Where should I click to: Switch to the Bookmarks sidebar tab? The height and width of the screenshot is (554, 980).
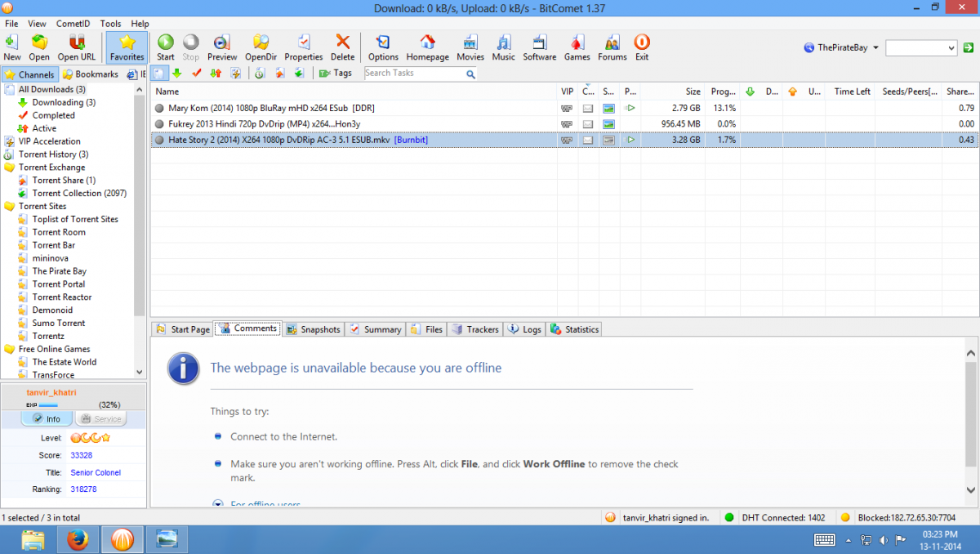coord(90,74)
